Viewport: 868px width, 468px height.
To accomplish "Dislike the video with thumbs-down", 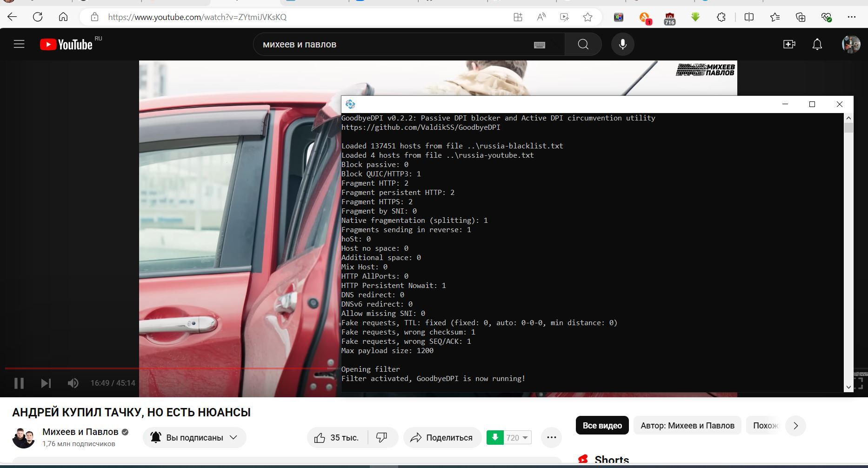I will 381,438.
